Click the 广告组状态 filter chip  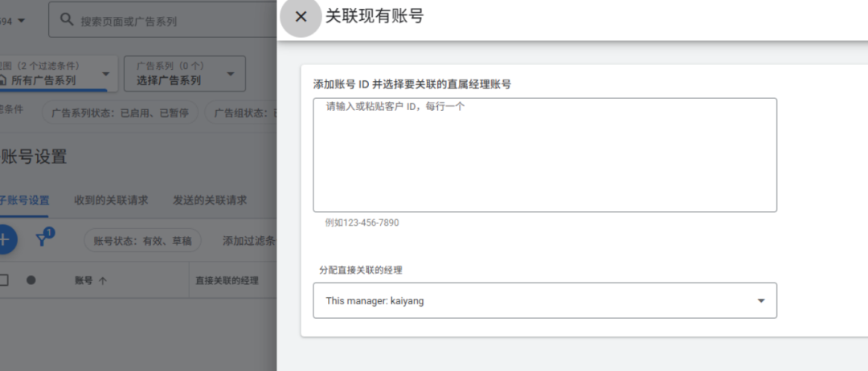point(241,113)
